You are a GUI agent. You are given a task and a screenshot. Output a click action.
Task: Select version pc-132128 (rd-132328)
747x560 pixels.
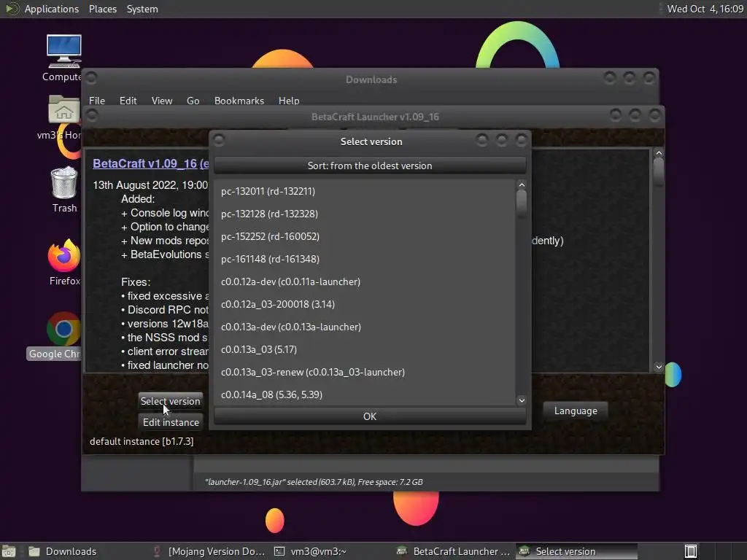pyautogui.click(x=365, y=214)
